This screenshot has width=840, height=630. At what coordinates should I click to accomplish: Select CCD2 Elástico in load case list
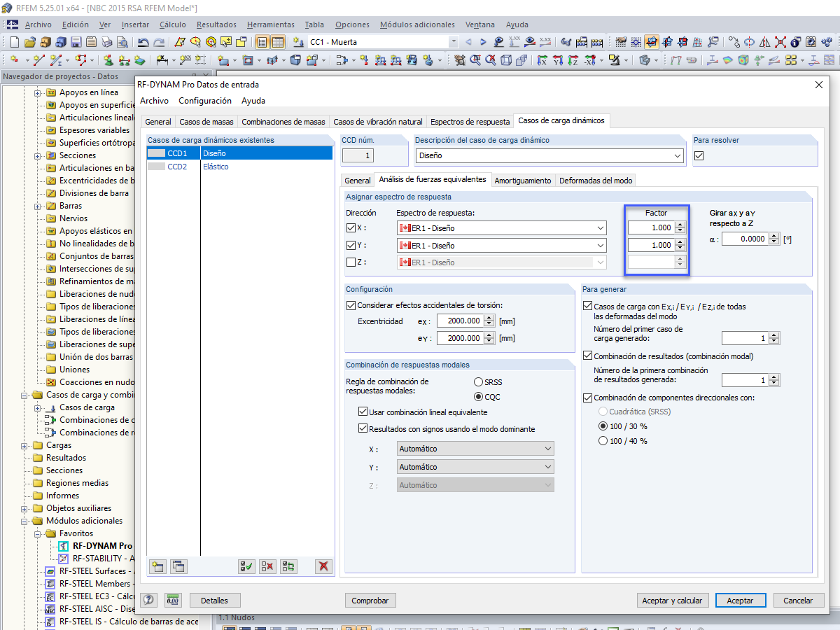coord(239,167)
